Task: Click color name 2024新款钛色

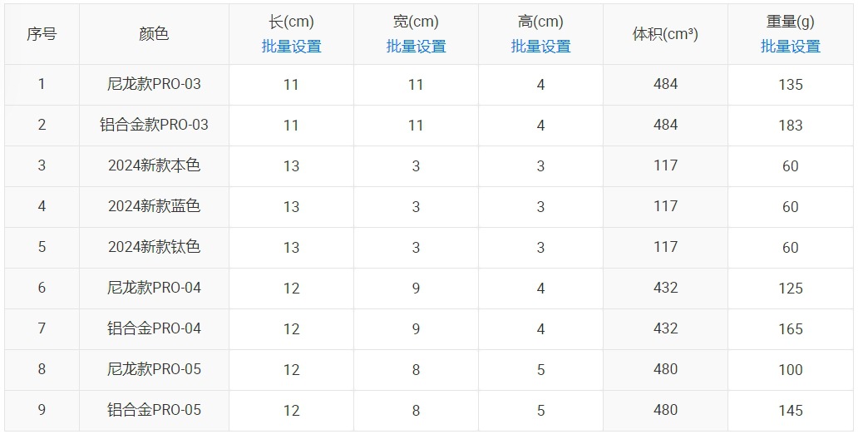Action: click(x=154, y=247)
